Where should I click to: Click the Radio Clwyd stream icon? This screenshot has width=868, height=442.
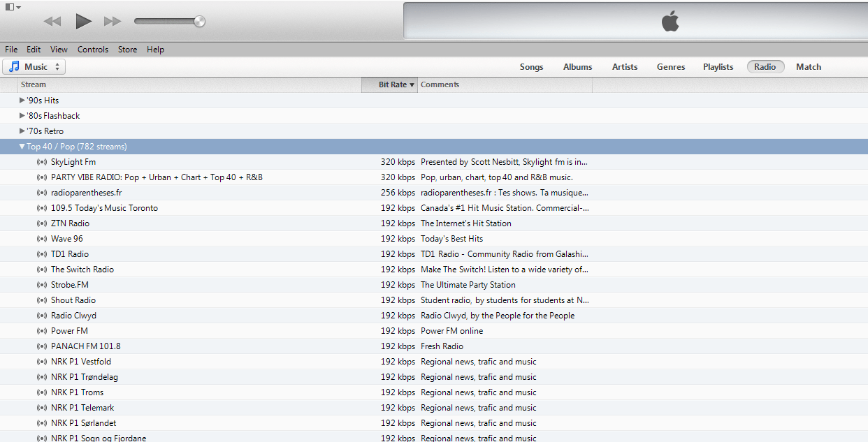tap(42, 316)
